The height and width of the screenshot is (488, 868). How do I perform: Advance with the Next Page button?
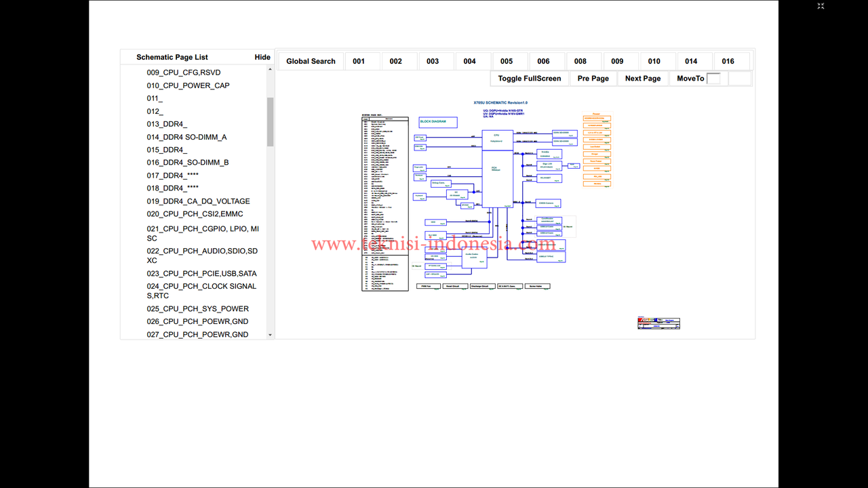point(643,79)
